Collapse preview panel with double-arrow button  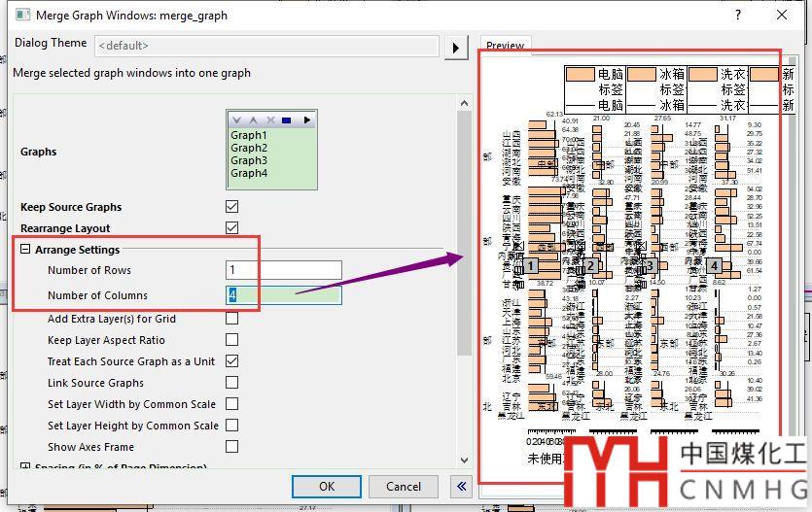click(461, 487)
